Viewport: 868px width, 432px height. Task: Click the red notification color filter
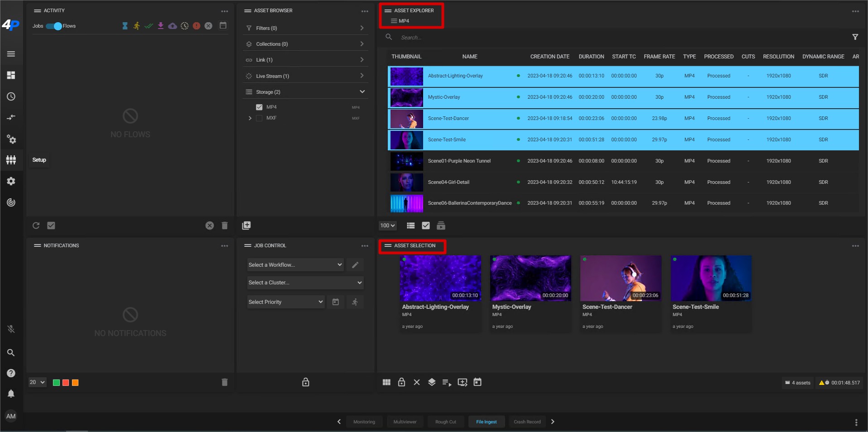coord(66,383)
